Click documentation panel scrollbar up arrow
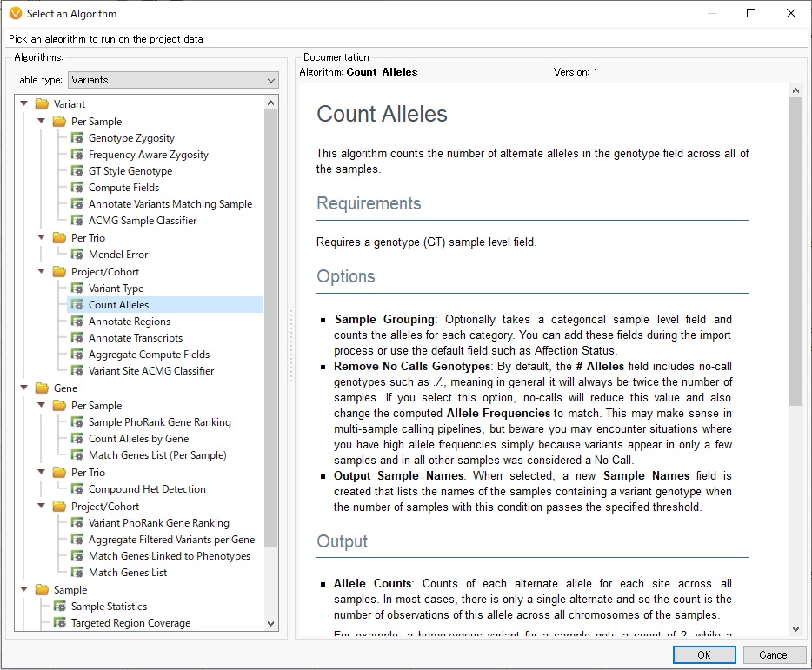Viewport: 812px width, 670px height. pos(796,90)
